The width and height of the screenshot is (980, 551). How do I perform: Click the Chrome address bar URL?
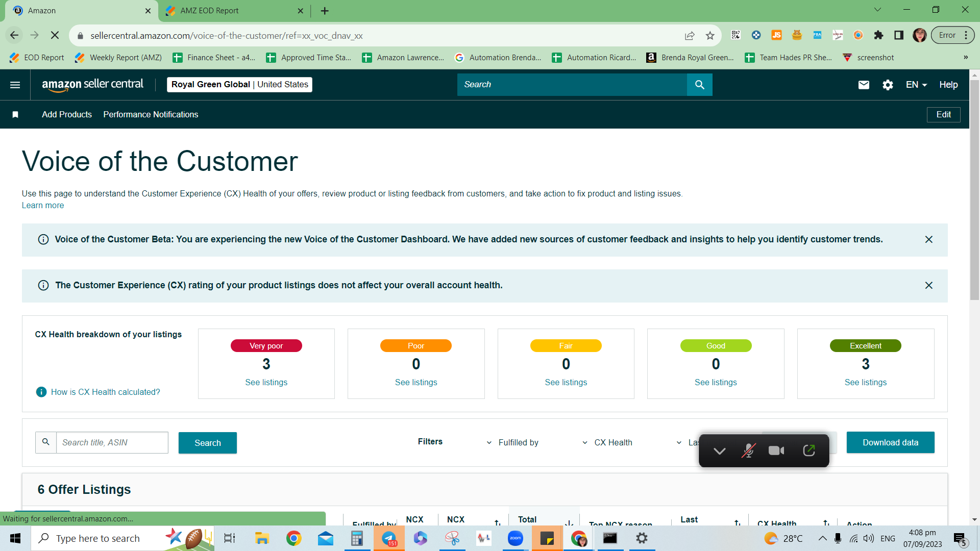click(227, 36)
